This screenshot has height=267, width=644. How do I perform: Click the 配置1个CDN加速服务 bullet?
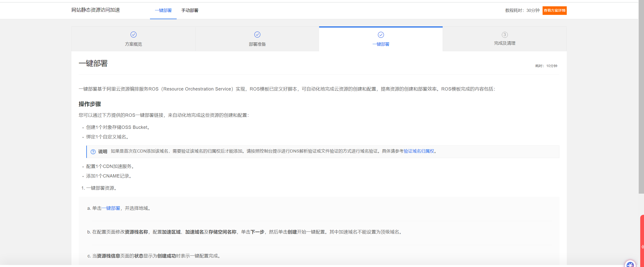click(x=111, y=166)
